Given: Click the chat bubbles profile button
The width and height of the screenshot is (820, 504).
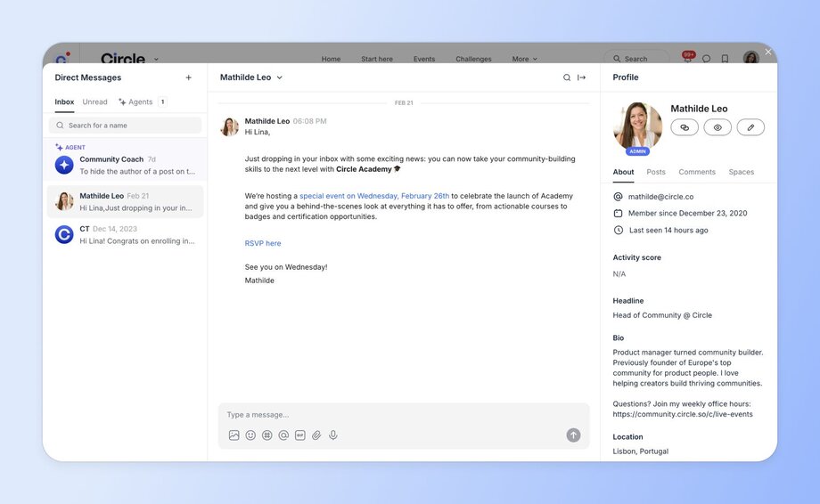Looking at the screenshot, I should [685, 127].
